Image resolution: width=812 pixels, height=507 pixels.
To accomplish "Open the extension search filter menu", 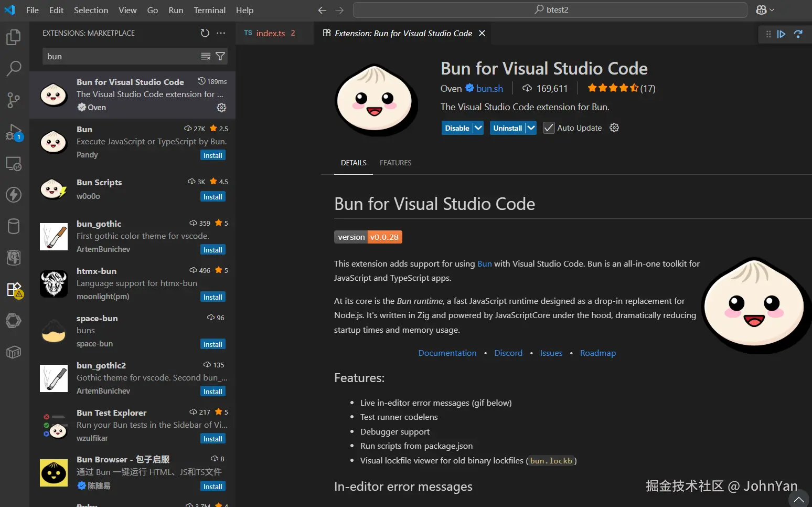I will (220, 56).
